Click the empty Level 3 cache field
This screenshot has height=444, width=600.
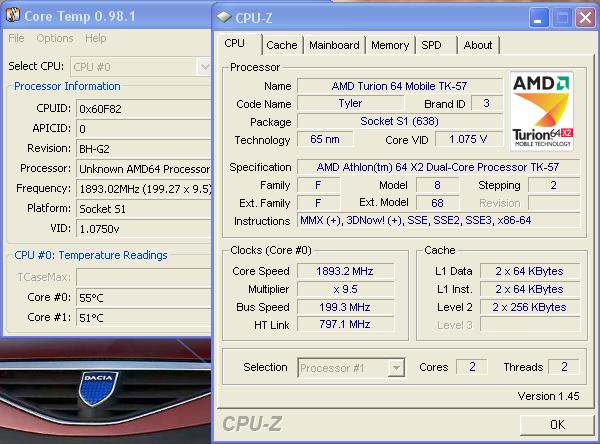530,325
